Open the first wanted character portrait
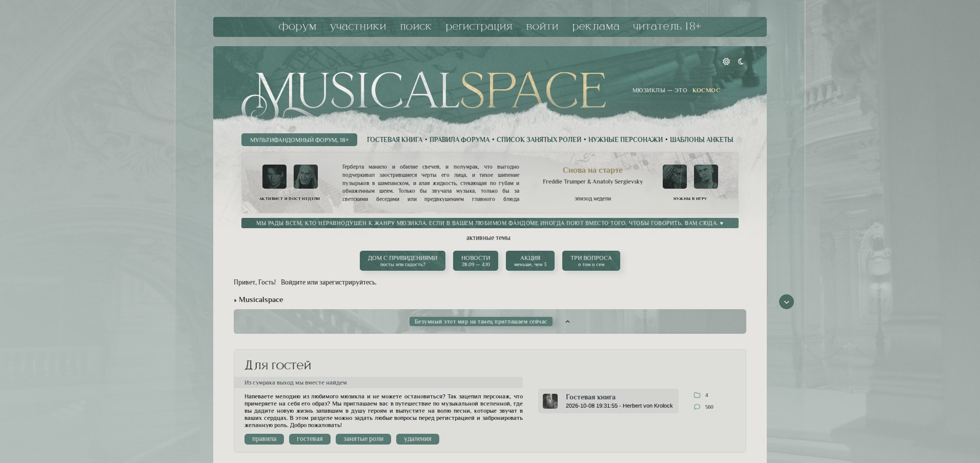 click(x=675, y=176)
